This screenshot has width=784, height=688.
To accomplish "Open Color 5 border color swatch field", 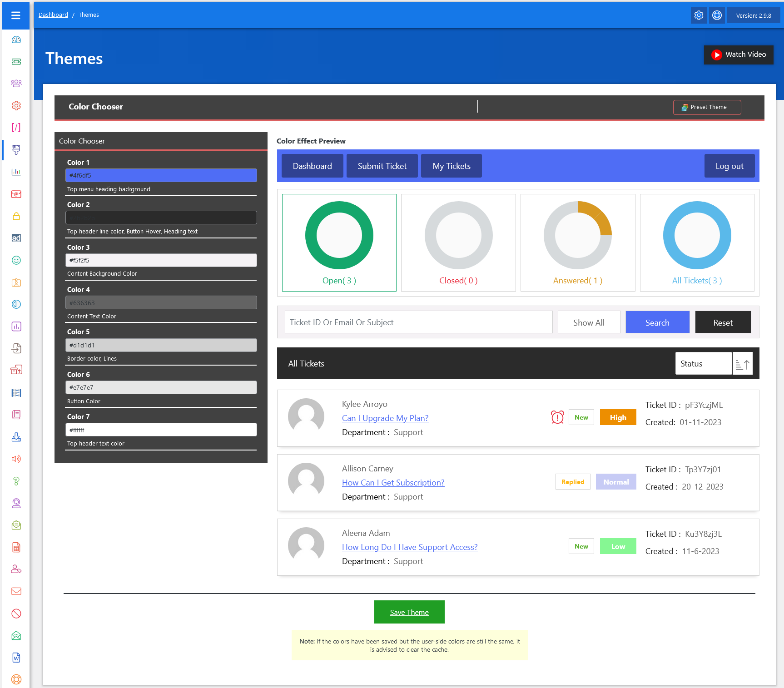I will point(161,345).
